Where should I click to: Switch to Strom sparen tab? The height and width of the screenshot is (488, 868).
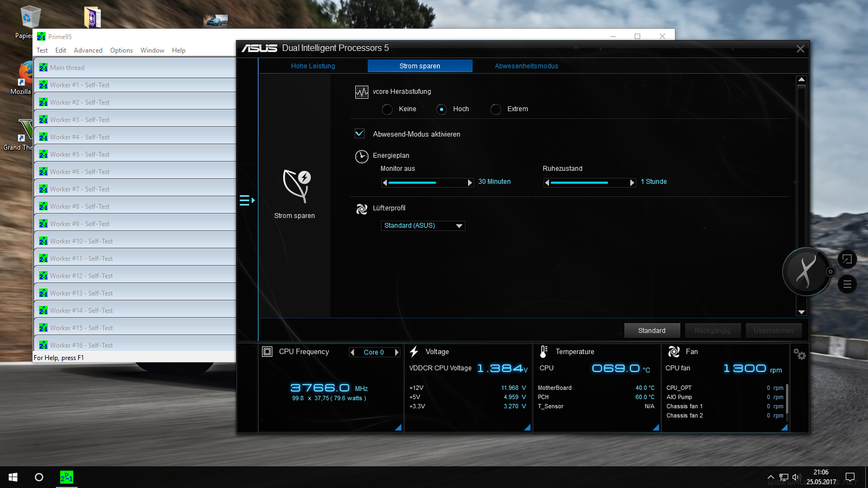pos(420,66)
